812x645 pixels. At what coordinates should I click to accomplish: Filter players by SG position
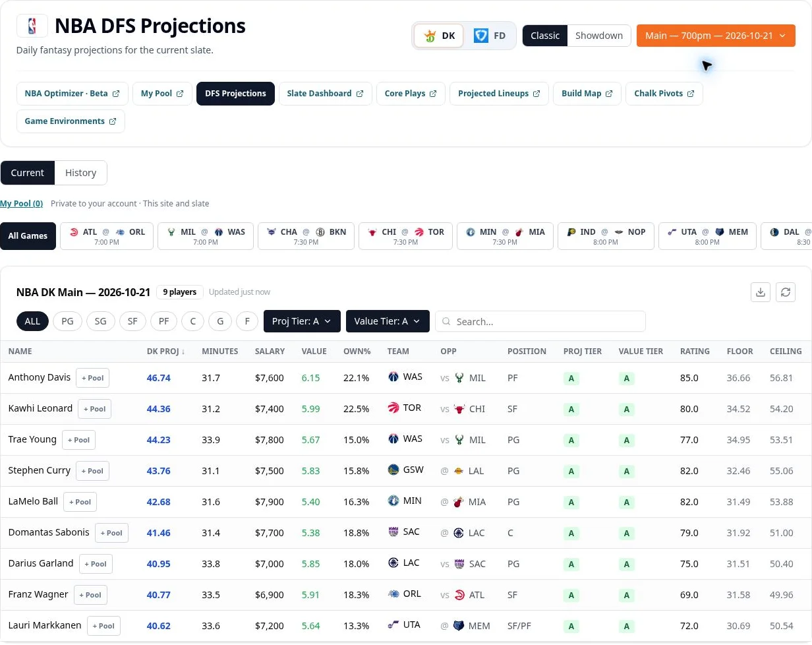(x=100, y=321)
